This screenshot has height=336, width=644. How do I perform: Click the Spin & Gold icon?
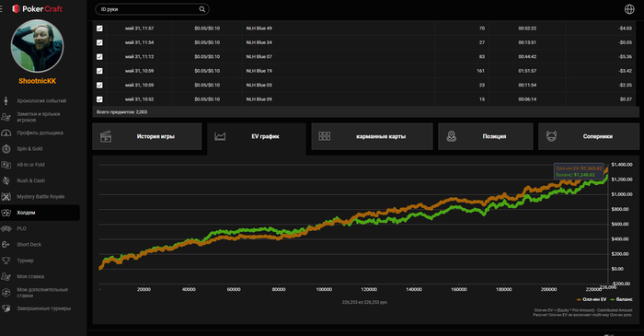[6, 149]
